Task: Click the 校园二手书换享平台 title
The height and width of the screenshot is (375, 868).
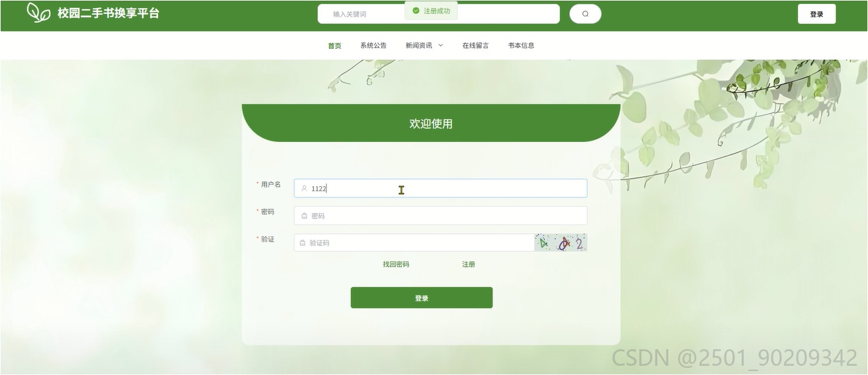Action: [x=108, y=13]
